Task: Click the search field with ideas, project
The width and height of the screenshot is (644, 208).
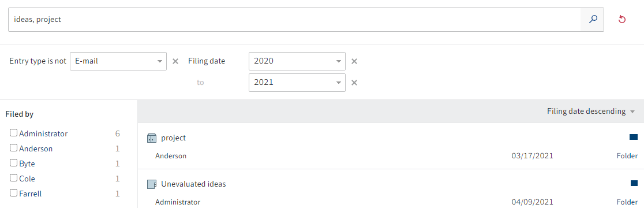Action: tap(294, 19)
